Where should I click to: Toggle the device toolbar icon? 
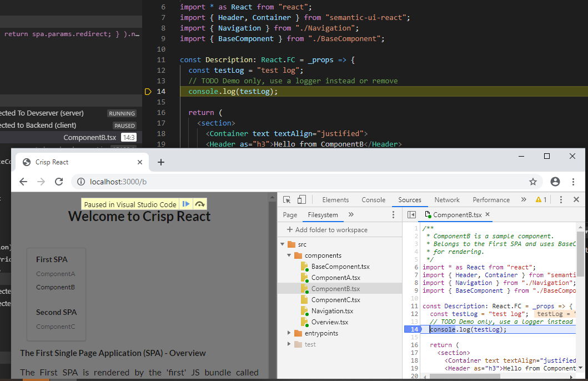click(x=301, y=200)
